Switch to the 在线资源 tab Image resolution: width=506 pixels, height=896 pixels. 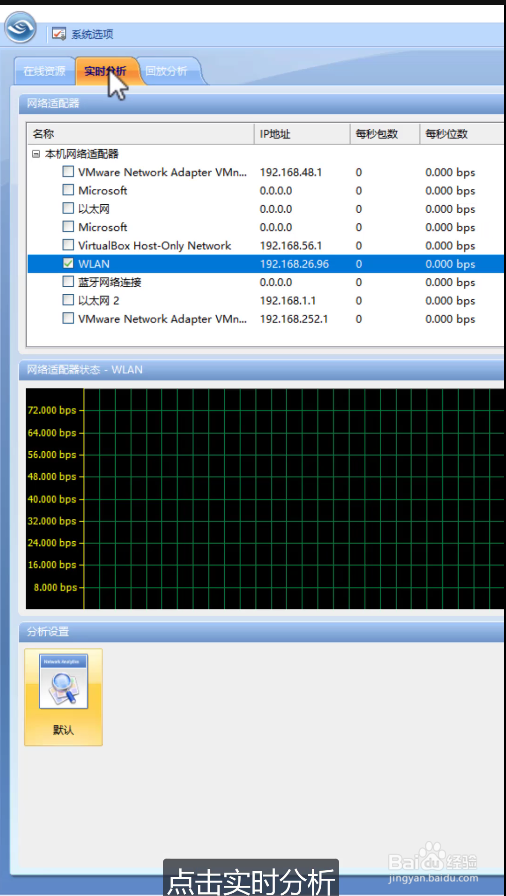tap(44, 71)
